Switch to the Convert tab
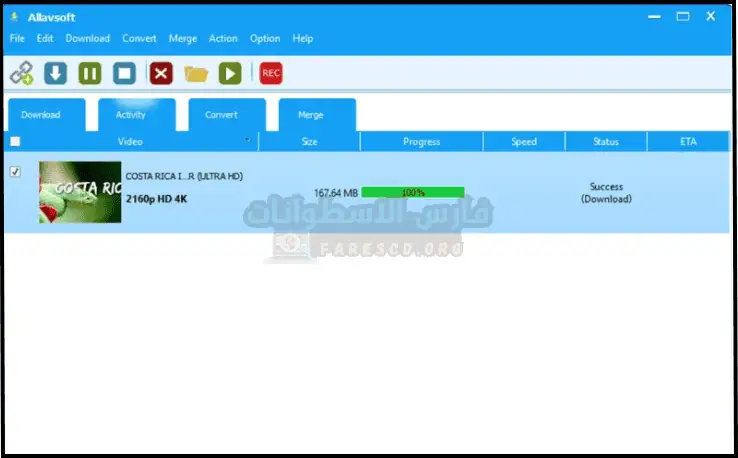This screenshot has width=738, height=458. pos(221,115)
